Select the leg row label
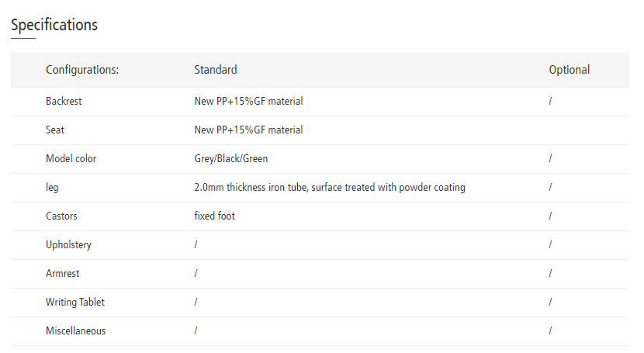 point(52,188)
